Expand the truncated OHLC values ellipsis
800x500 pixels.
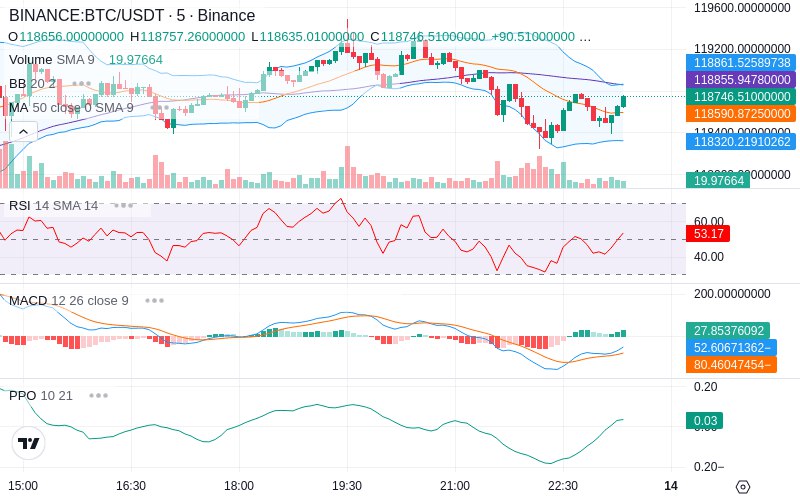(x=586, y=37)
